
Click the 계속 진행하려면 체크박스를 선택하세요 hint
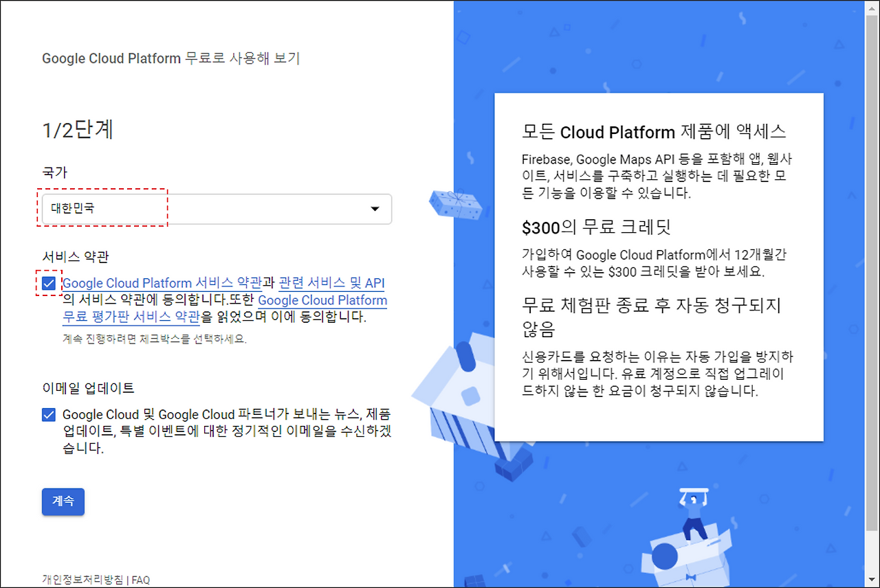[155, 339]
